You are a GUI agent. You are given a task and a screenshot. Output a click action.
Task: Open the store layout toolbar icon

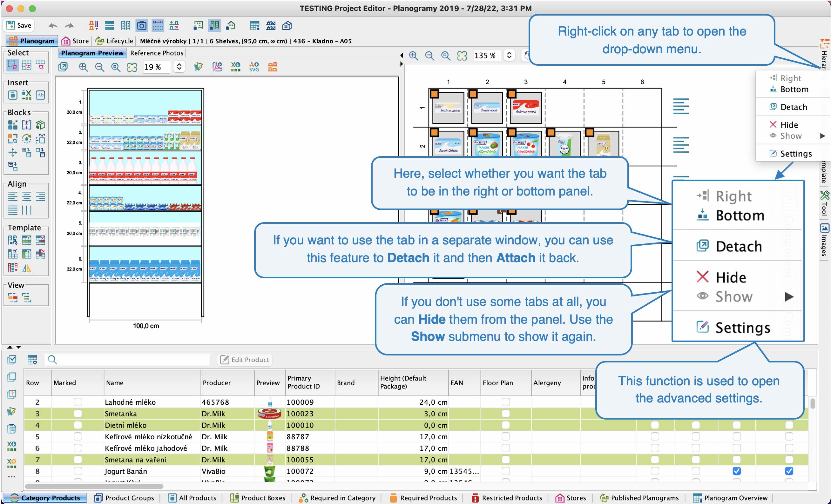(x=287, y=25)
